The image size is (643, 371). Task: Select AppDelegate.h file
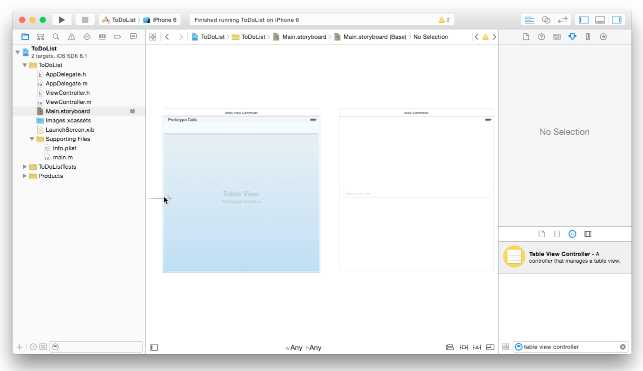(66, 74)
